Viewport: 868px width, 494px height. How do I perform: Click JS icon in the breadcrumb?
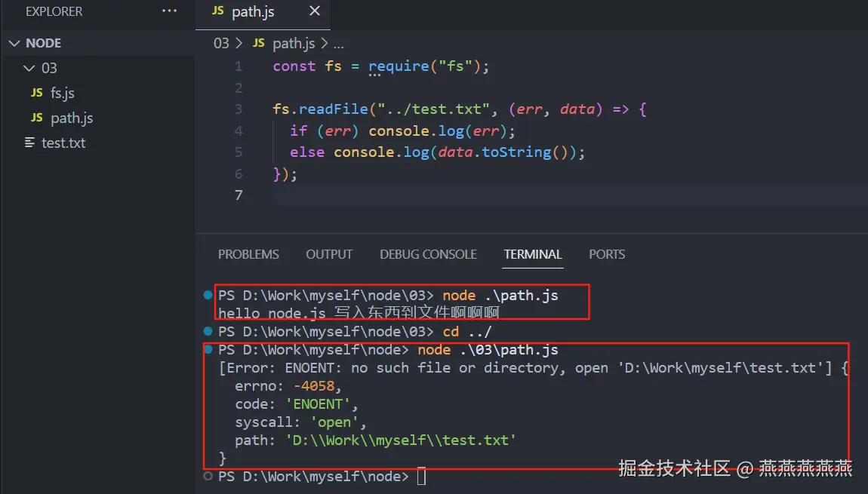(x=259, y=43)
